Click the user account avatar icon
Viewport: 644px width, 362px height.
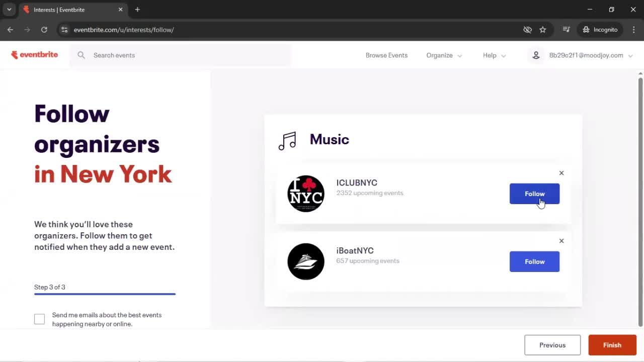pos(536,55)
